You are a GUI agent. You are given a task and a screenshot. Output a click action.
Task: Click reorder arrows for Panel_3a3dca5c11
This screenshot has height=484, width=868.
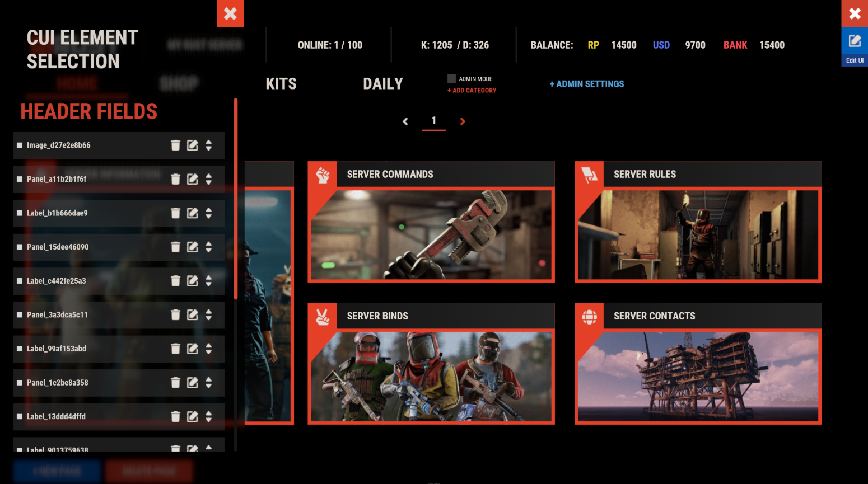209,315
